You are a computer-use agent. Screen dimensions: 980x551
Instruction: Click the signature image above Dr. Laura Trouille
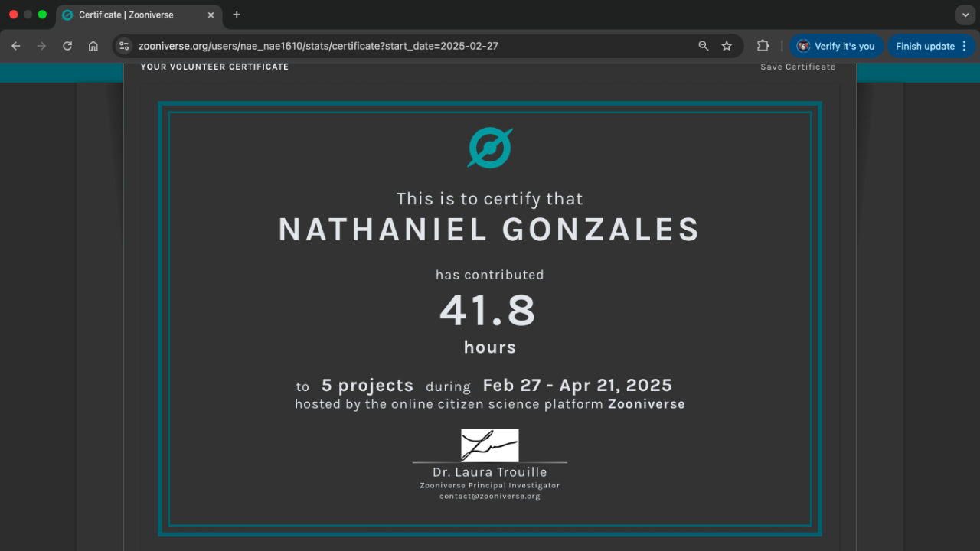(490, 445)
